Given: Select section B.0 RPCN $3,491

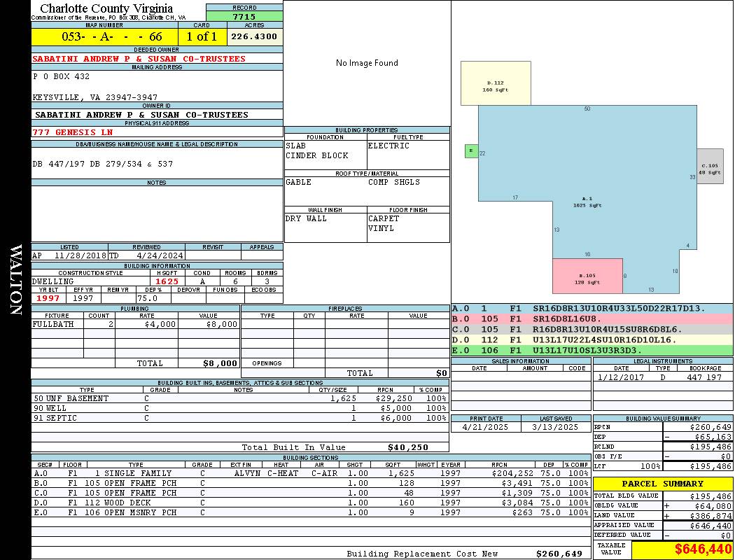Looking at the screenshot, I should 517,484.
